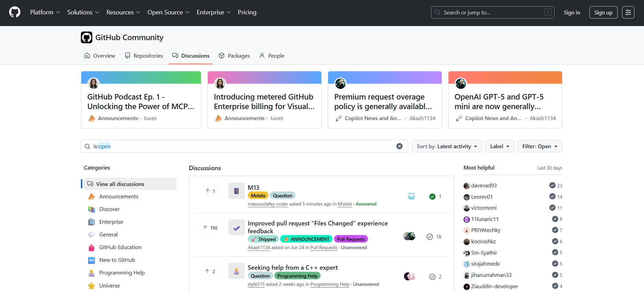
Task: Open the appearance settings icon button
Action: pyautogui.click(x=628, y=12)
